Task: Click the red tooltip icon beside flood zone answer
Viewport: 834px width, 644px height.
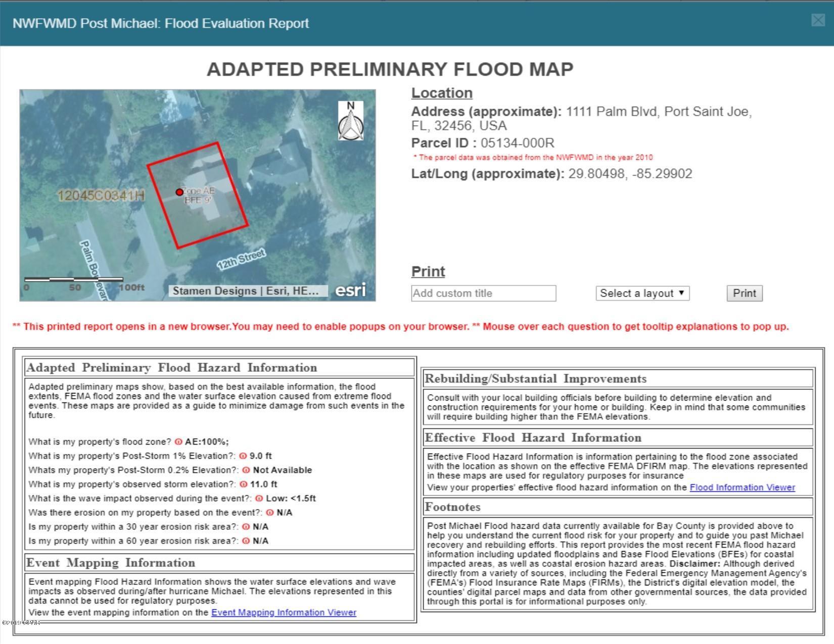Action: tap(178, 442)
